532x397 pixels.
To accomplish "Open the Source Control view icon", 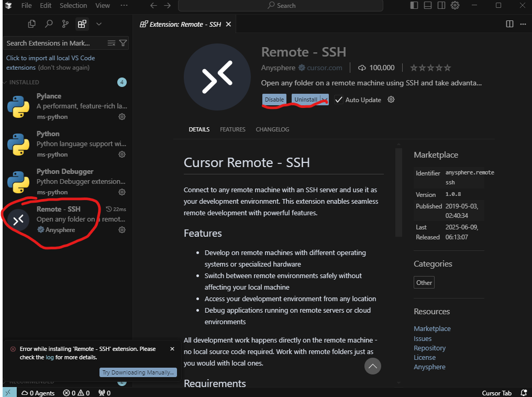I will click(x=65, y=24).
